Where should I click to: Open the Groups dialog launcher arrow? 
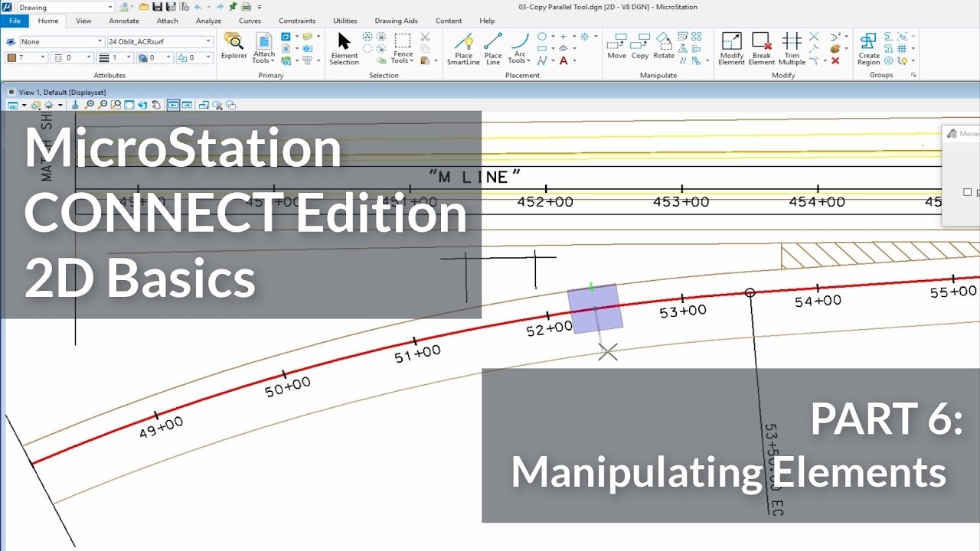click(x=913, y=75)
